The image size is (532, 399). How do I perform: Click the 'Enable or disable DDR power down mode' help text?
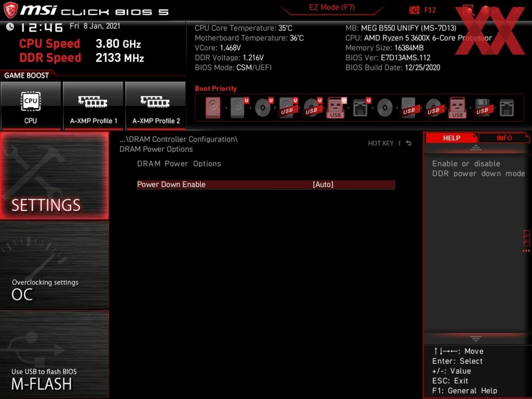coord(478,169)
